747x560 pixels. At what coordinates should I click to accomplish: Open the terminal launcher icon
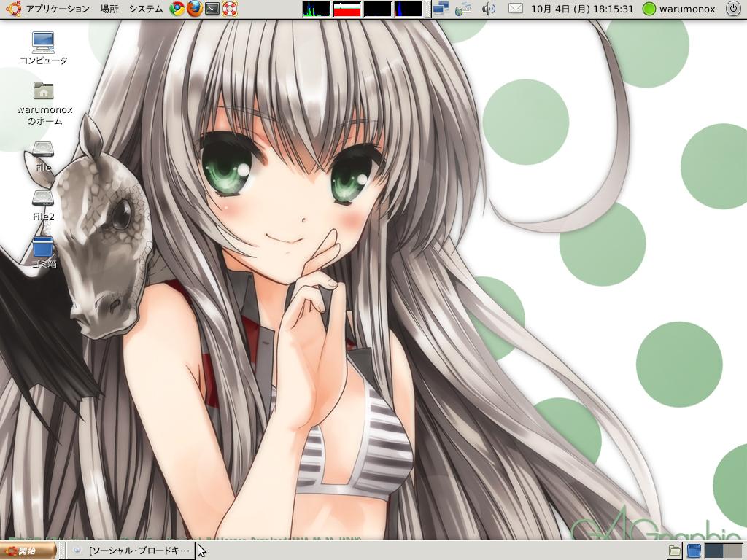tap(212, 9)
